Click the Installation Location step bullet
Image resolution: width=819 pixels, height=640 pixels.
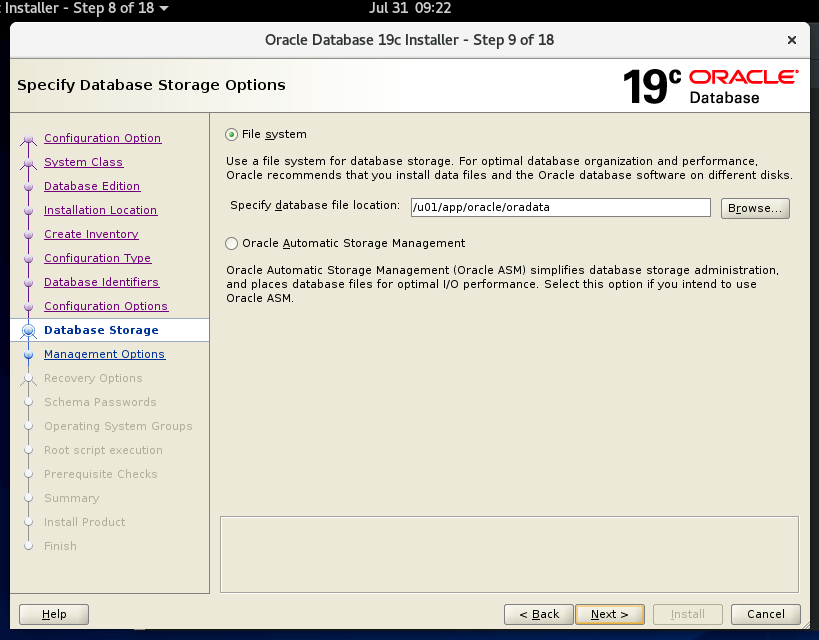coord(29,211)
